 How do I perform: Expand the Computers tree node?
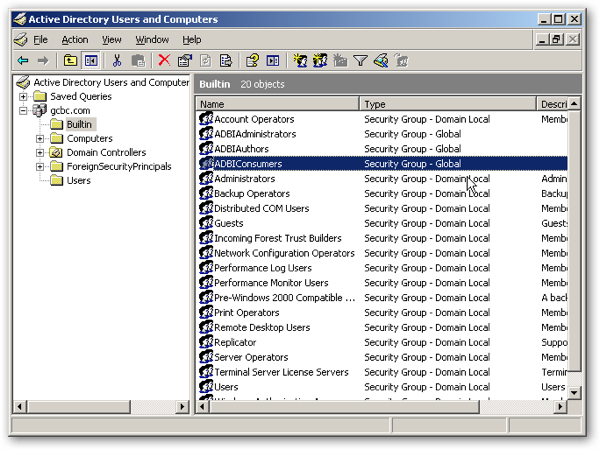click(40, 139)
